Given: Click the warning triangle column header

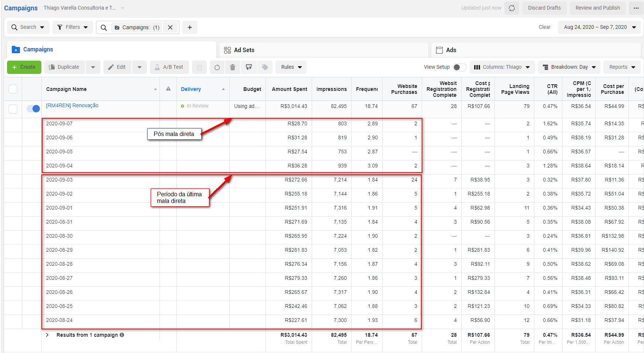Looking at the screenshot, I should [168, 89].
